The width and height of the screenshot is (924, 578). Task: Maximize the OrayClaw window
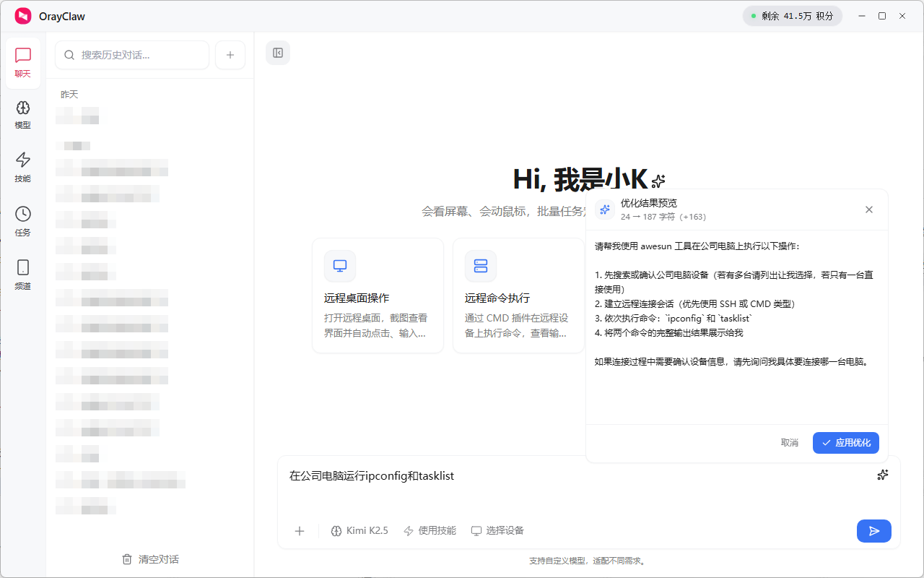tap(882, 16)
